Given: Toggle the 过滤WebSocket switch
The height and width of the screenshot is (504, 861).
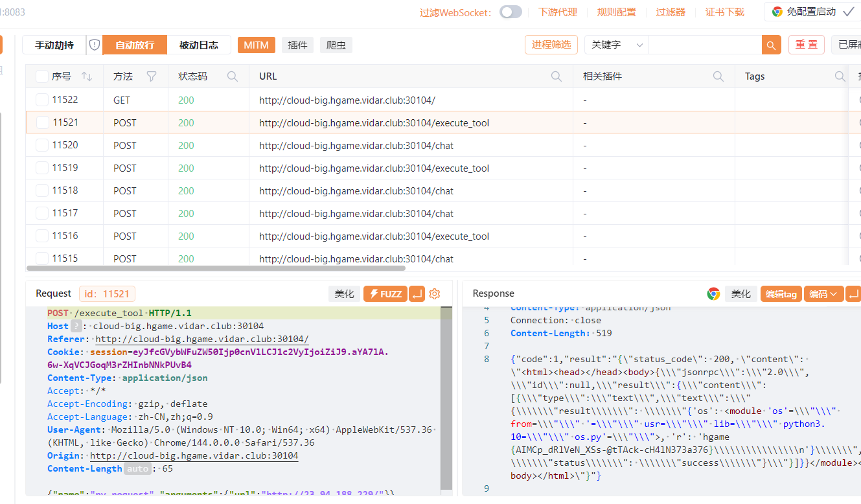Looking at the screenshot, I should tap(511, 12).
